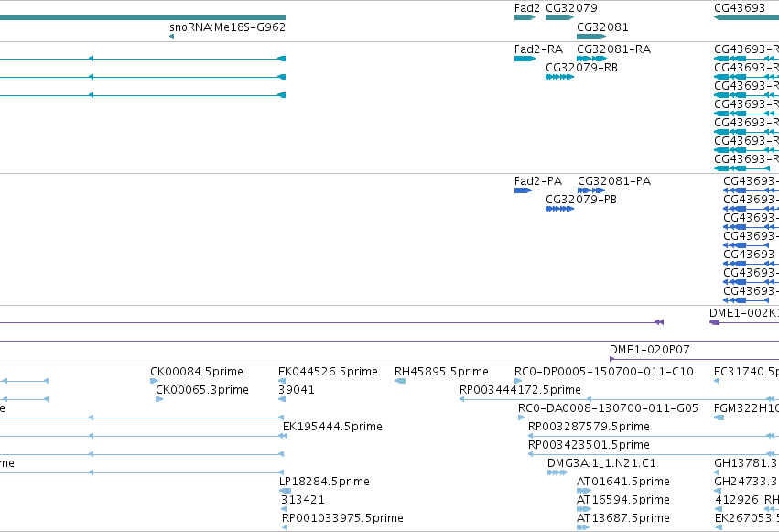
Task: Select the RP001033975.5prime label
Action: (x=342, y=518)
